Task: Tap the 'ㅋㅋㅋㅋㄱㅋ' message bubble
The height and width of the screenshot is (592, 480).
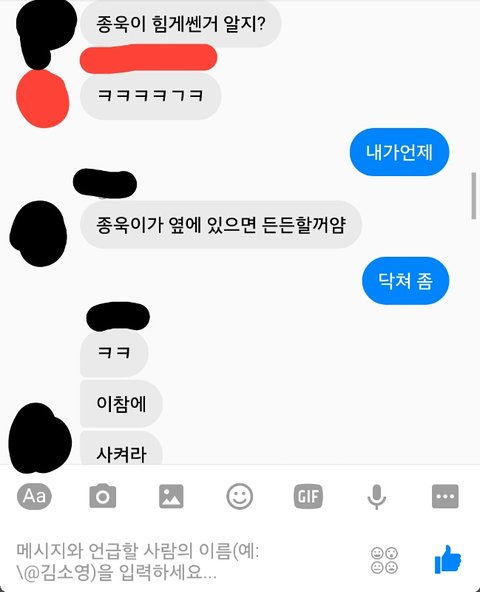Action: pos(150,96)
